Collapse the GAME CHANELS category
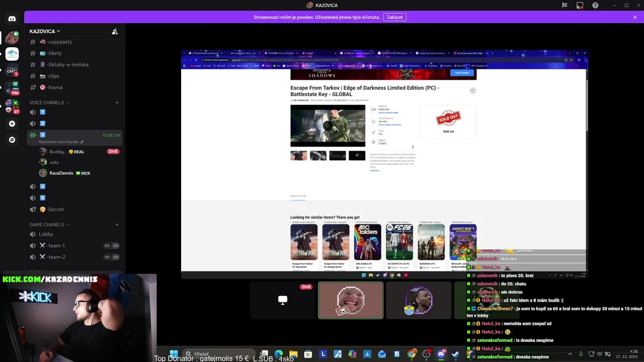Screen dimensions: 644x362 pyautogui.click(x=49, y=225)
